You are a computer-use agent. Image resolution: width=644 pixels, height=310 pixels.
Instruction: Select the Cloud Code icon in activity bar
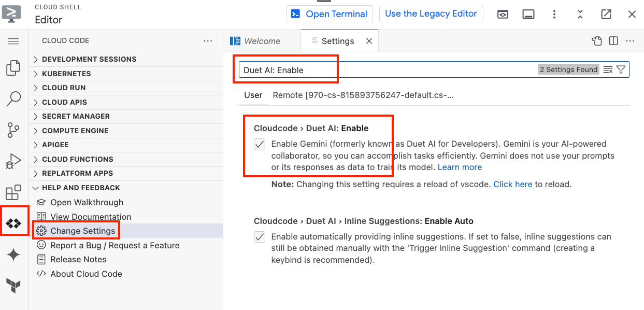13,223
